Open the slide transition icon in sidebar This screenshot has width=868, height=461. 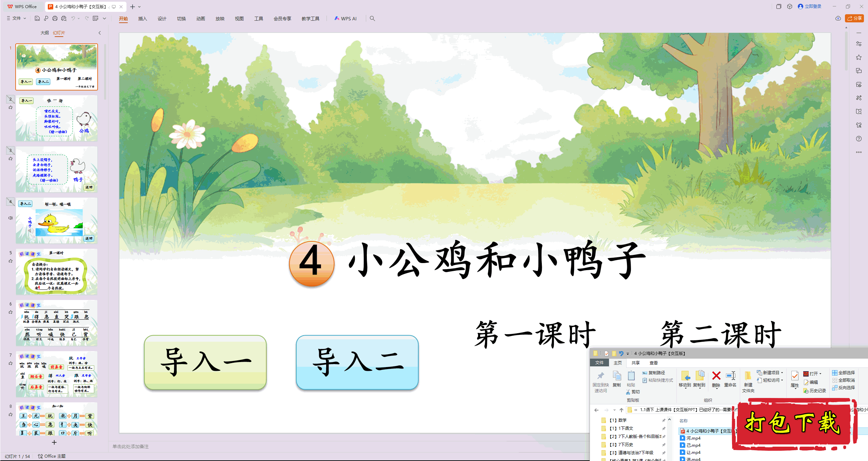click(859, 71)
